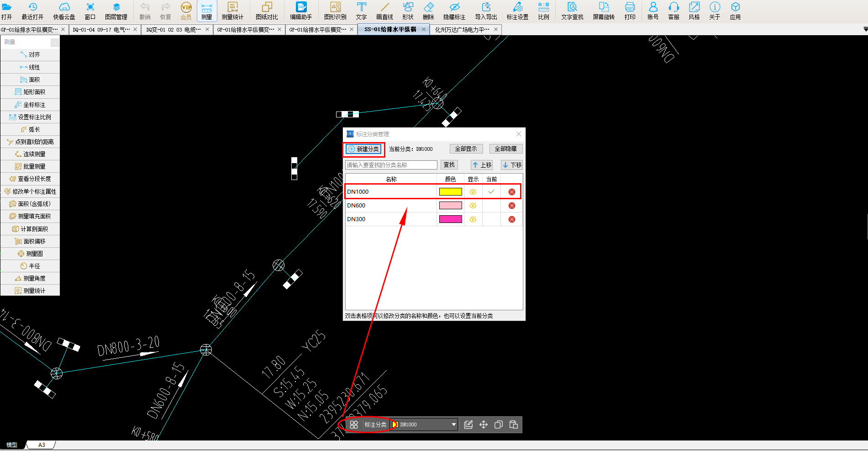The width and height of the screenshot is (868, 451).
Task: Open the 图纸对比 drawing compare tool
Action: [x=267, y=11]
